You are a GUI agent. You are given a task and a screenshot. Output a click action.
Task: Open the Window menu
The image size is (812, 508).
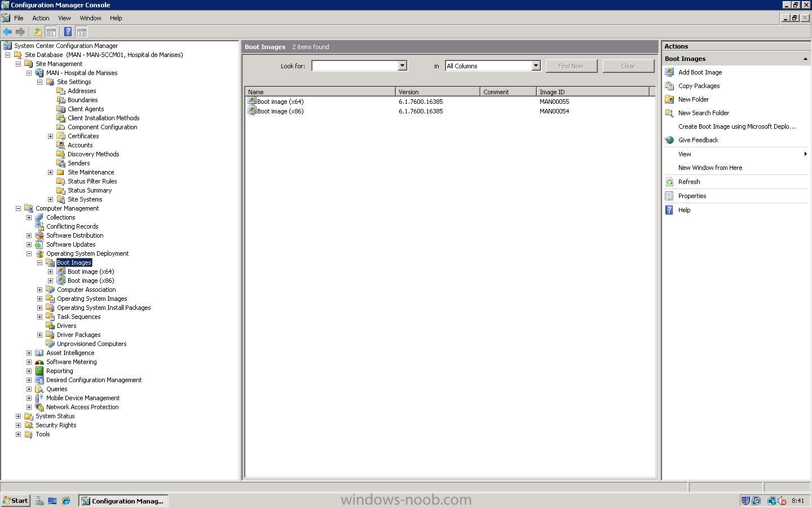90,18
